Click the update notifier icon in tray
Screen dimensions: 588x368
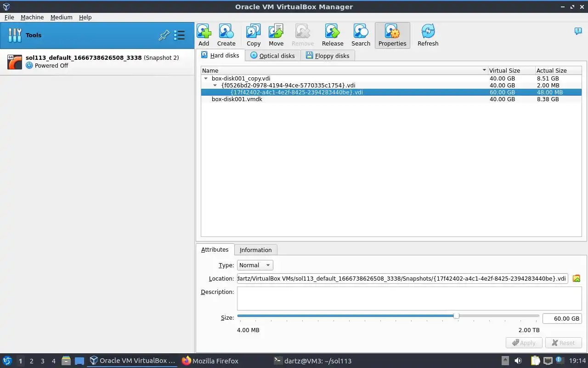[x=560, y=361]
